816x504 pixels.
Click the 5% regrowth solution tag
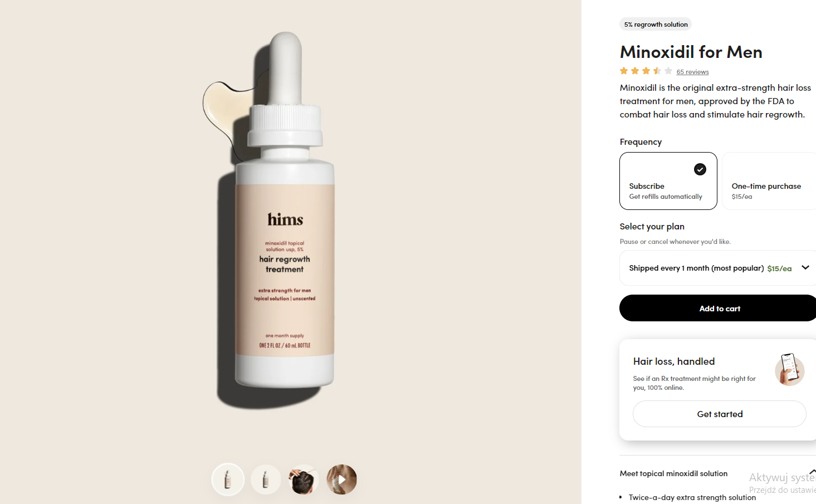click(x=656, y=25)
